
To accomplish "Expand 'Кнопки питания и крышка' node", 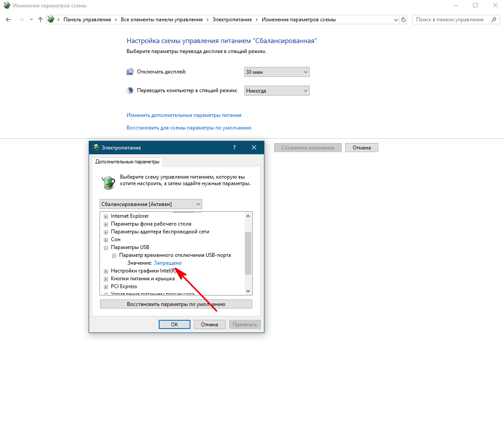I will click(x=106, y=279).
